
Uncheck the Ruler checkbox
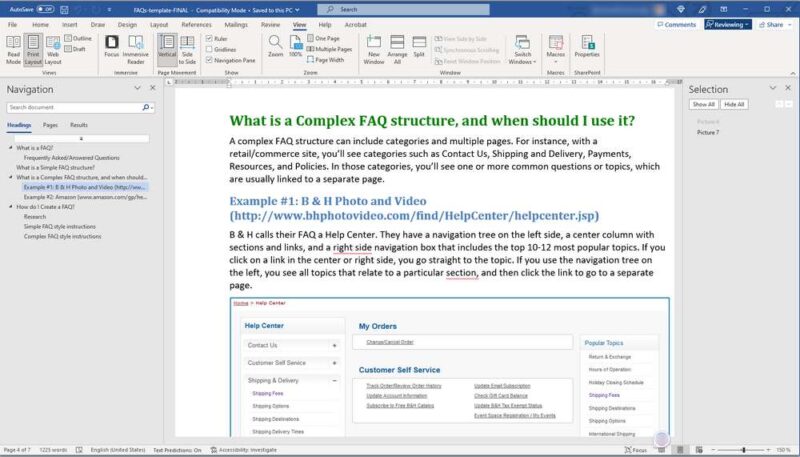tap(209, 38)
